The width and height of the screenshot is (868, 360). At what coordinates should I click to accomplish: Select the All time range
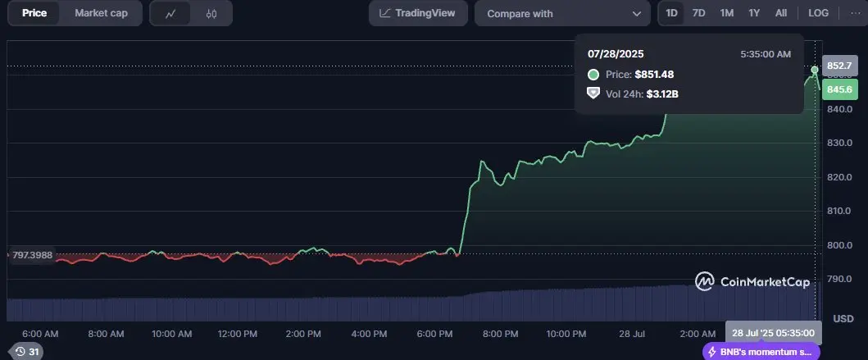pyautogui.click(x=780, y=13)
